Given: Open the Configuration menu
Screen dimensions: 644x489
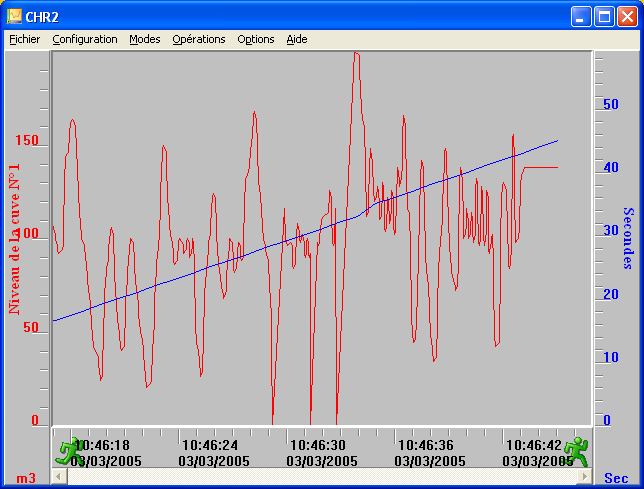Looking at the screenshot, I should pos(85,39).
